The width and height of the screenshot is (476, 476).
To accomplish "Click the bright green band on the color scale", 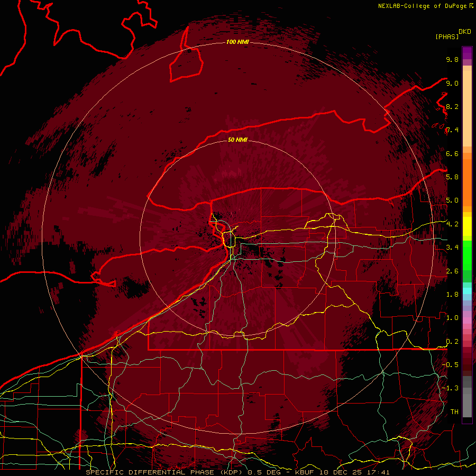I will pyautogui.click(x=467, y=254).
